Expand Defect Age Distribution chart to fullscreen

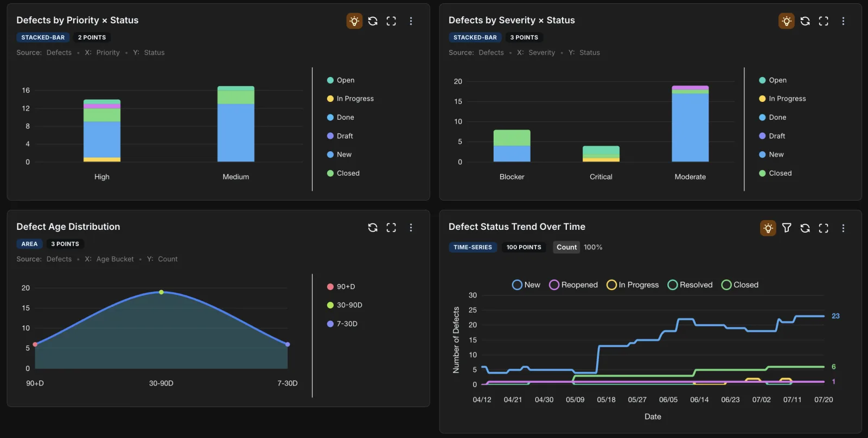click(391, 228)
